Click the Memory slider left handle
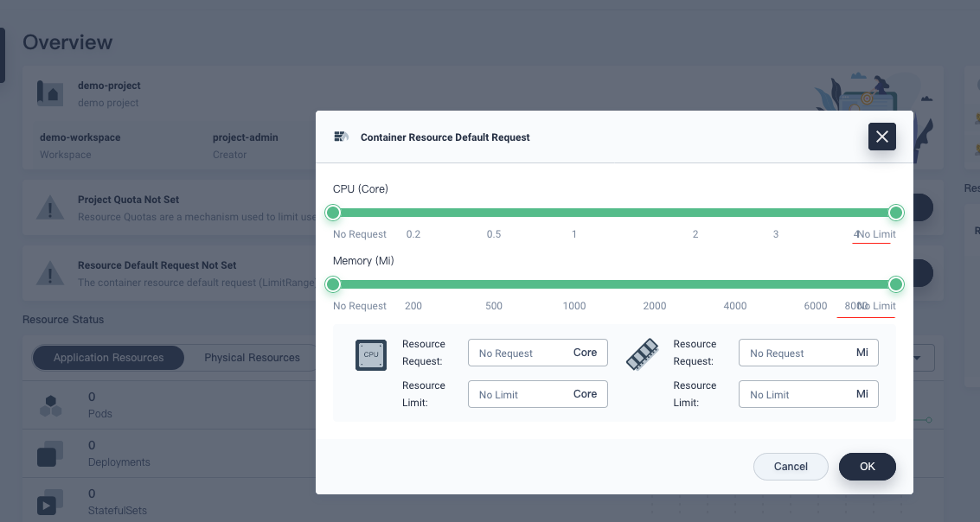 333,284
